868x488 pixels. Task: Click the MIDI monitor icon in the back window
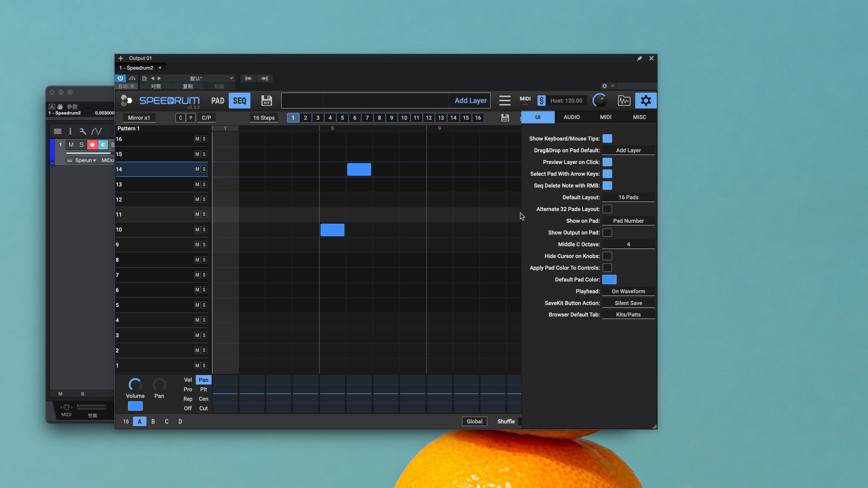click(66, 407)
